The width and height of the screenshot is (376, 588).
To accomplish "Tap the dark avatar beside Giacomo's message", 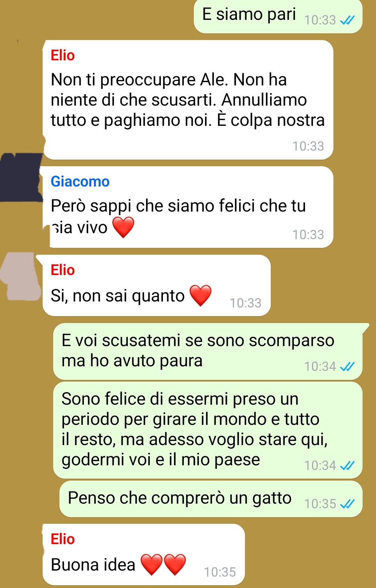I will (21, 177).
